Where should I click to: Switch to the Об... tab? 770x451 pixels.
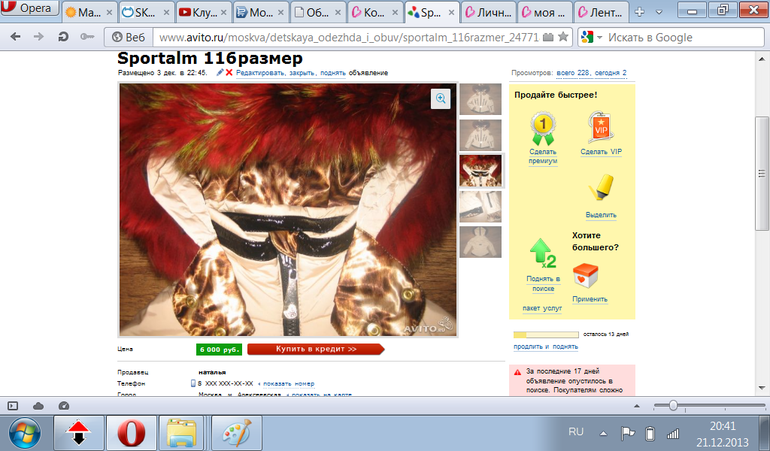317,13
